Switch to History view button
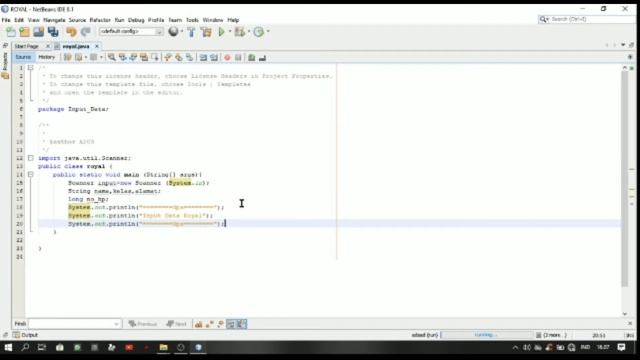 click(47, 57)
